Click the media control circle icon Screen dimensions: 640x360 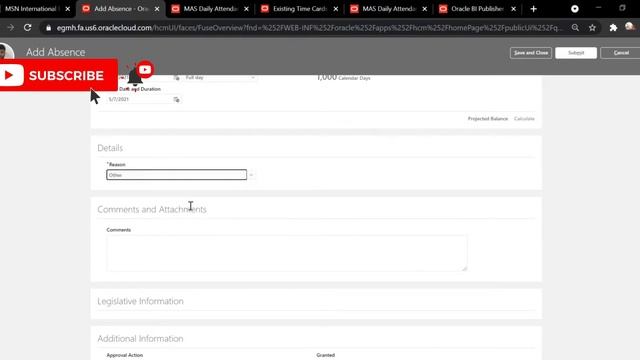point(575,9)
